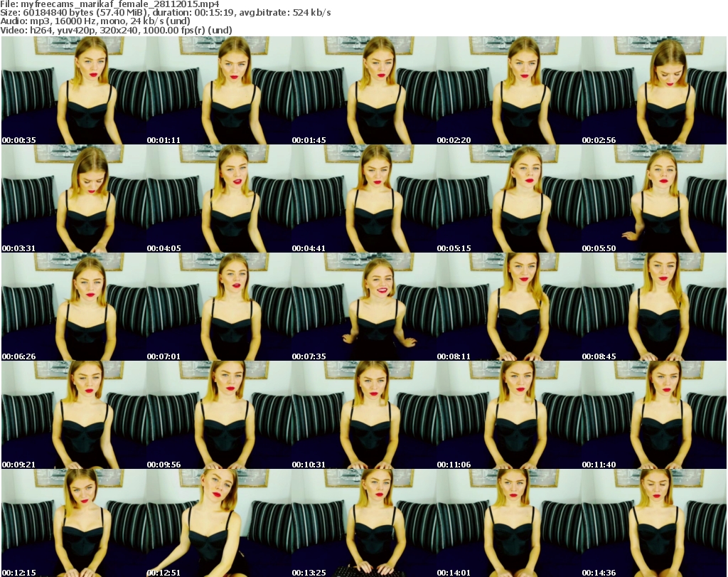
Task: Click the 00:14:01 thumbnail
Action: tap(509, 523)
